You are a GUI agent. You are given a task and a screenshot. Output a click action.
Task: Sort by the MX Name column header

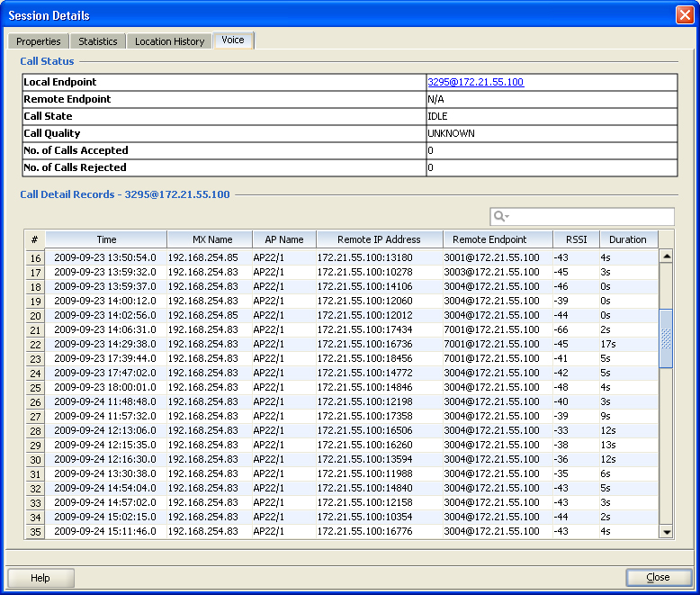[212, 239]
